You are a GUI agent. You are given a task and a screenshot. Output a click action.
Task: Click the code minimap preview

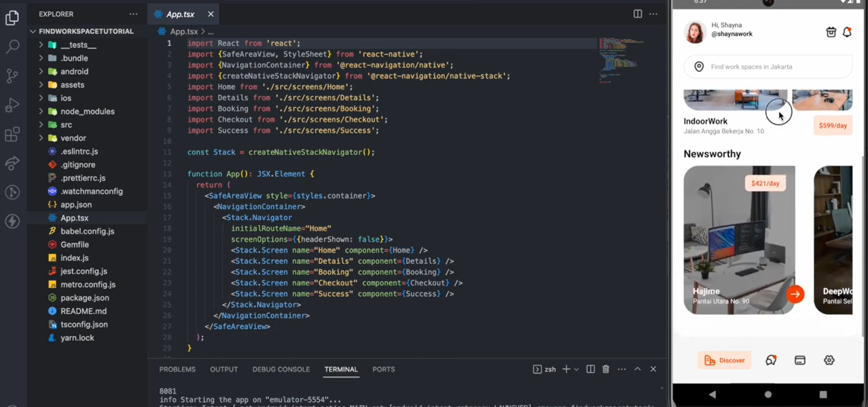[x=620, y=58]
